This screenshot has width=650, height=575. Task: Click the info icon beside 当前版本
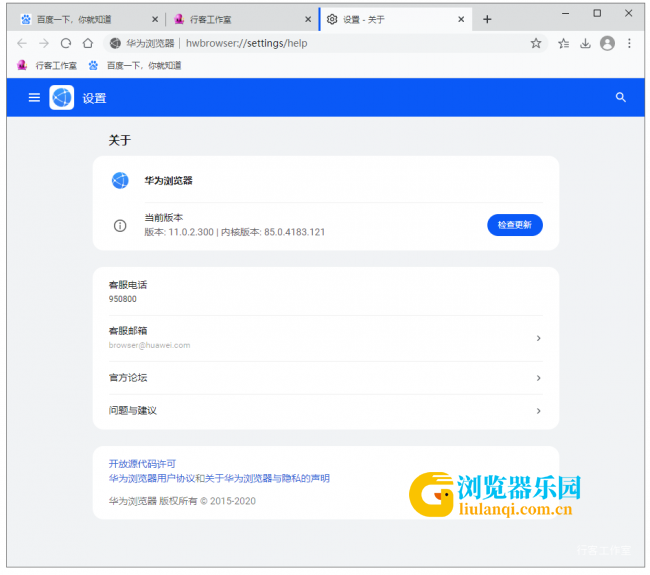coord(120,226)
